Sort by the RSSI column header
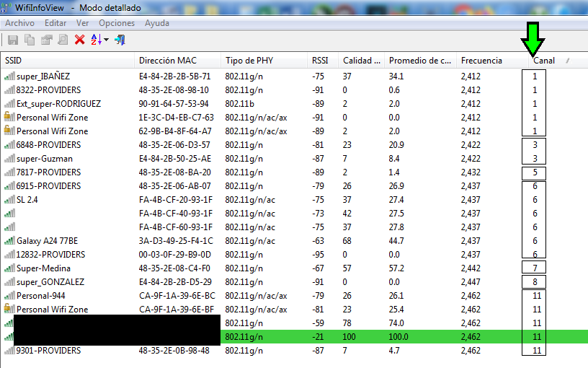This screenshot has height=368, width=588. 320,61
